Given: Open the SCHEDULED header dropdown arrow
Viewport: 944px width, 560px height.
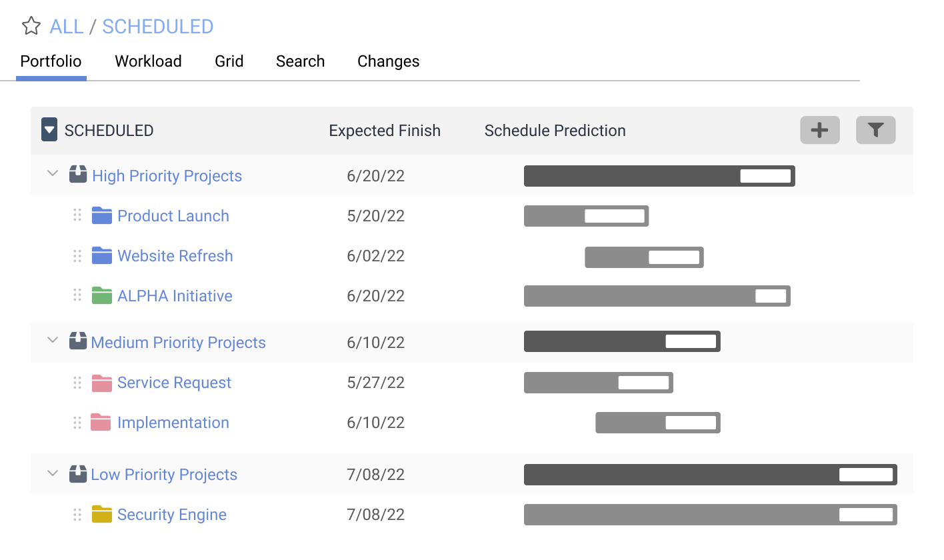Looking at the screenshot, I should click(x=48, y=130).
